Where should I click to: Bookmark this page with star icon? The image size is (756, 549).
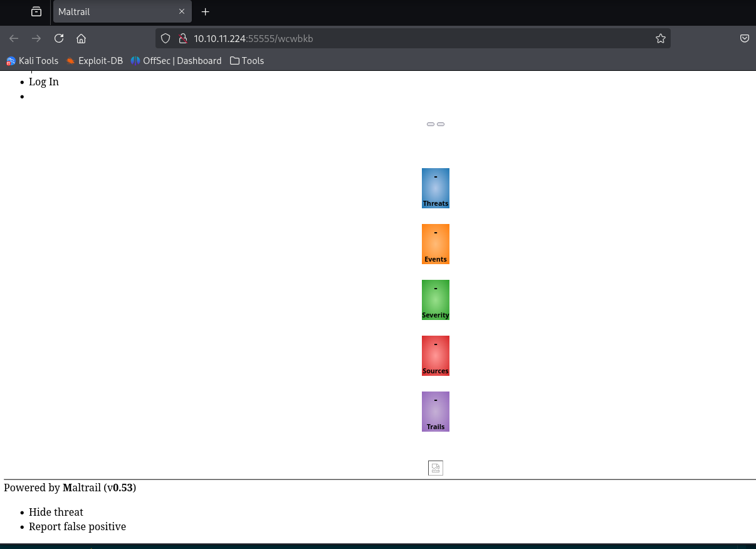tap(660, 38)
